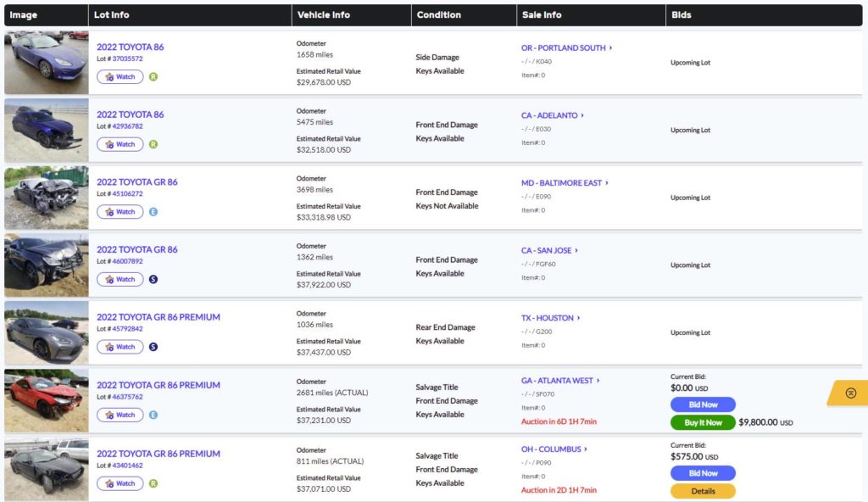Watch lot 37035572 Toyota 86
Screen dimensions: 868x502
(120, 76)
